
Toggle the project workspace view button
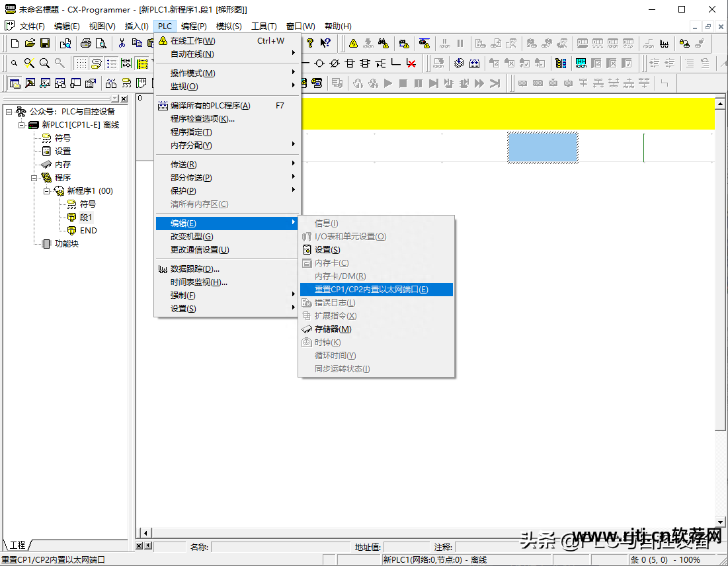tap(14, 83)
